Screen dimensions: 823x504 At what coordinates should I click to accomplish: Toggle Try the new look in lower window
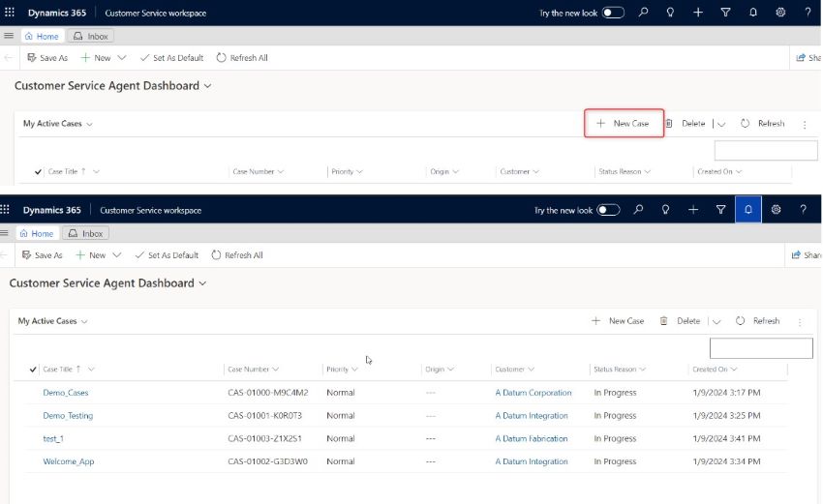pos(608,210)
